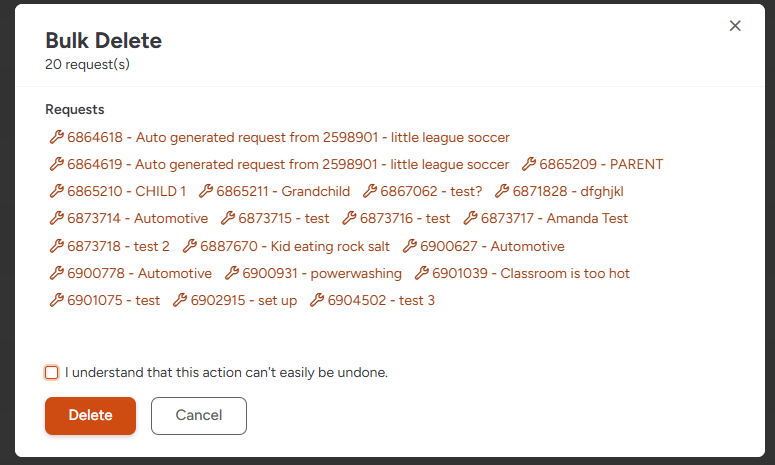
Task: Click wrench icon beside 6865211 Grandchild
Action: tap(206, 191)
